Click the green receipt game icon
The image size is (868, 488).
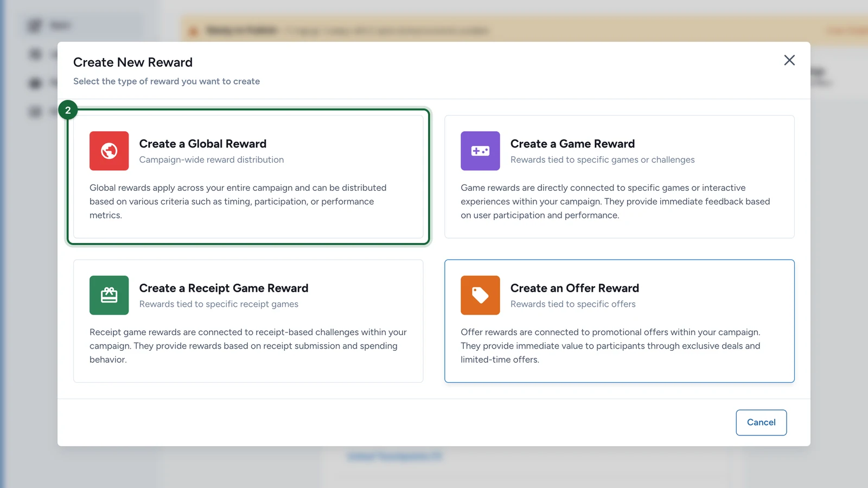[109, 295]
